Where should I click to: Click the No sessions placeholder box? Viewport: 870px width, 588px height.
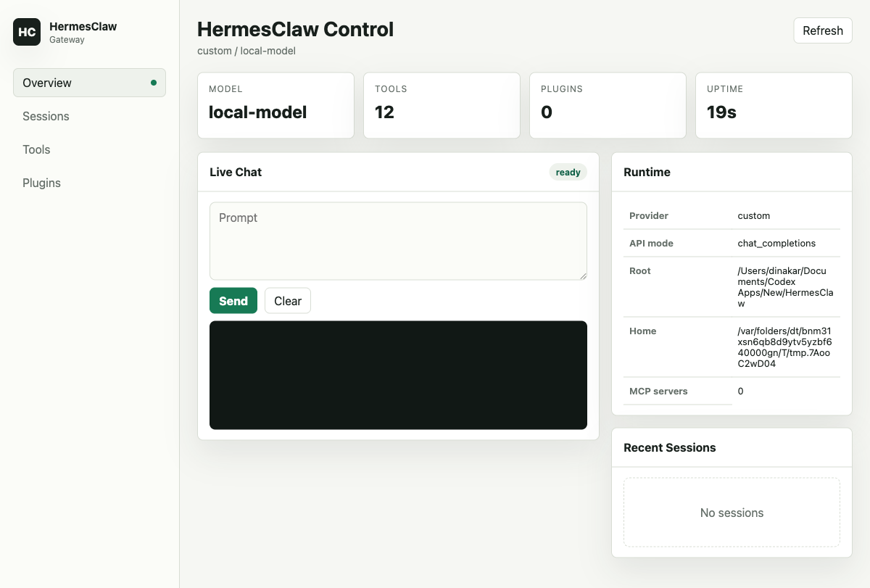coord(732,512)
